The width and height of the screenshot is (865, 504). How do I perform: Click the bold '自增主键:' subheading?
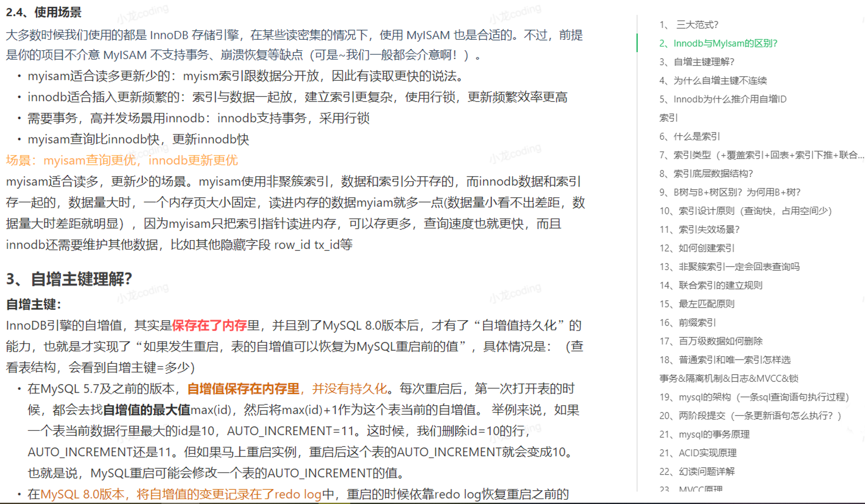click(33, 304)
